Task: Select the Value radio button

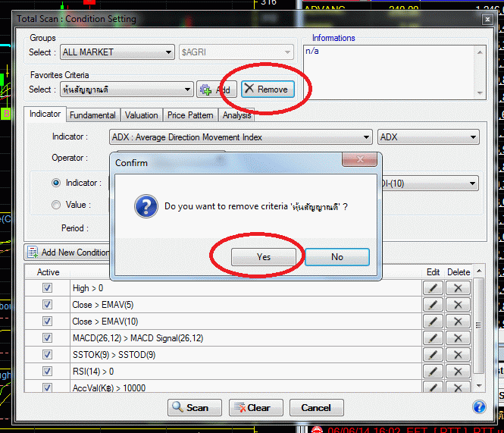Action: [56, 205]
